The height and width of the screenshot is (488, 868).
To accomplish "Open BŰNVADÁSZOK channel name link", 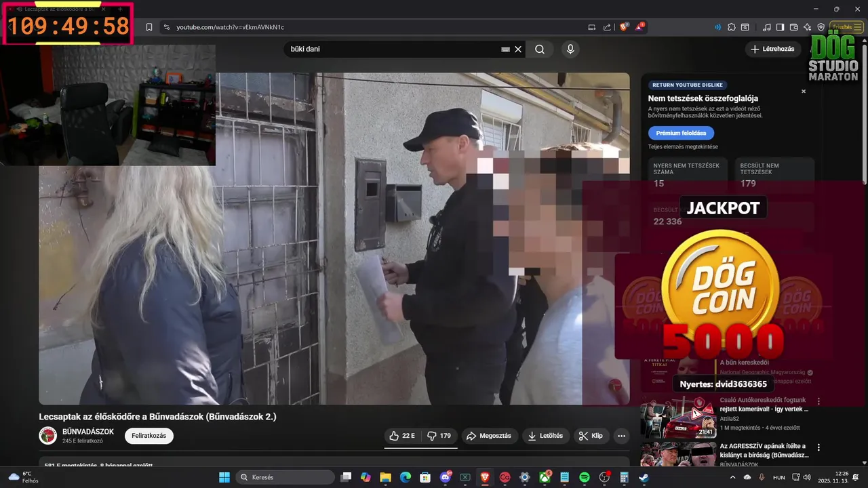I will (88, 432).
